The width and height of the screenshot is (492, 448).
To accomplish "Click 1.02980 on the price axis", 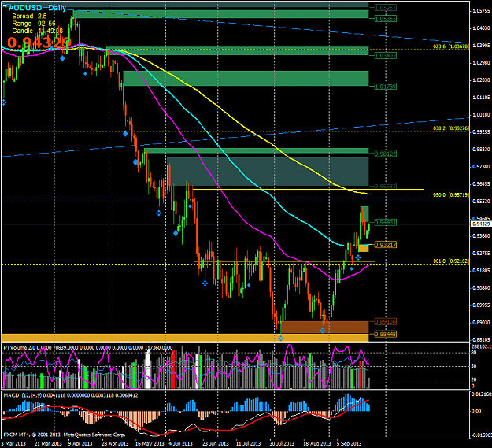I will point(481,63).
